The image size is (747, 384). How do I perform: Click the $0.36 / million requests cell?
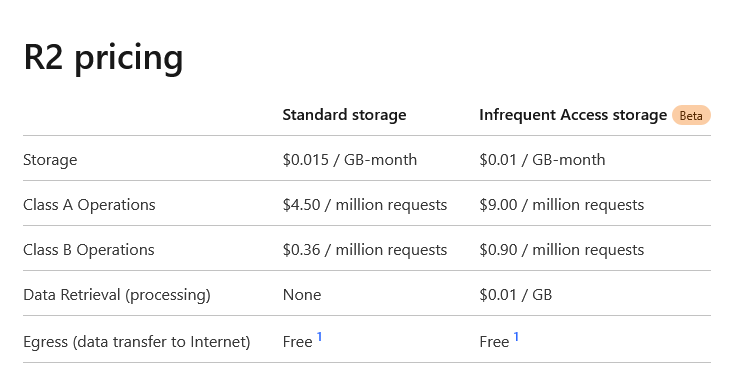pos(365,250)
